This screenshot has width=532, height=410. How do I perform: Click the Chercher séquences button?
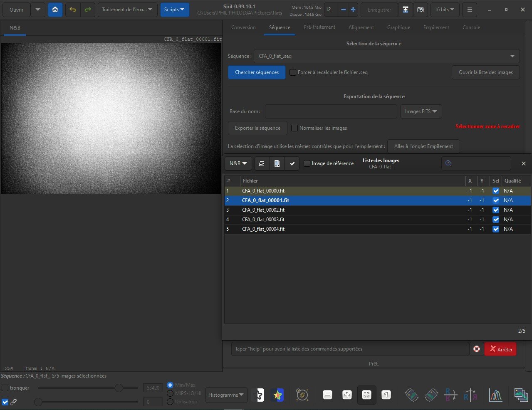click(257, 72)
